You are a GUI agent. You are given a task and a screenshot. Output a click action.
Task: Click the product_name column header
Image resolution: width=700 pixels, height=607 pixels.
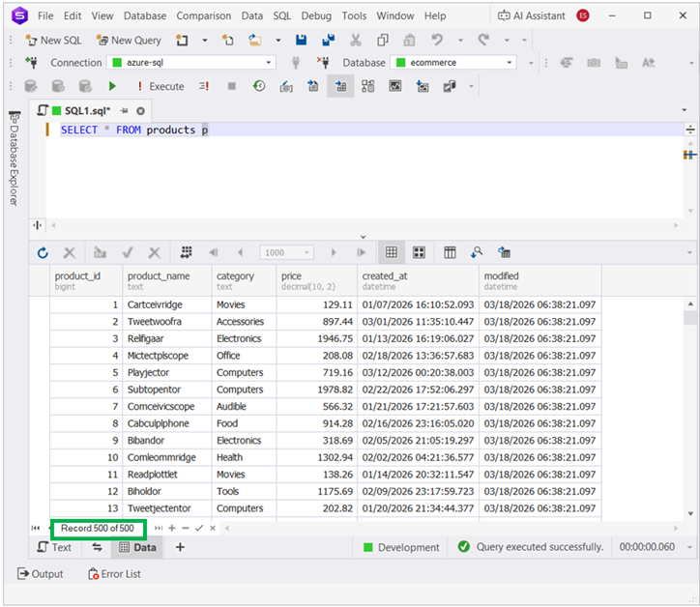click(167, 280)
